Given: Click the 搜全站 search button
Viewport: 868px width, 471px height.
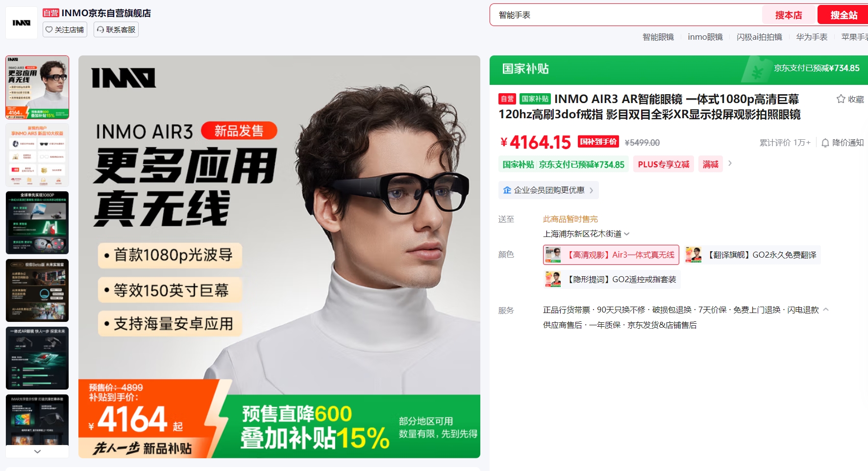Looking at the screenshot, I should click(843, 15).
